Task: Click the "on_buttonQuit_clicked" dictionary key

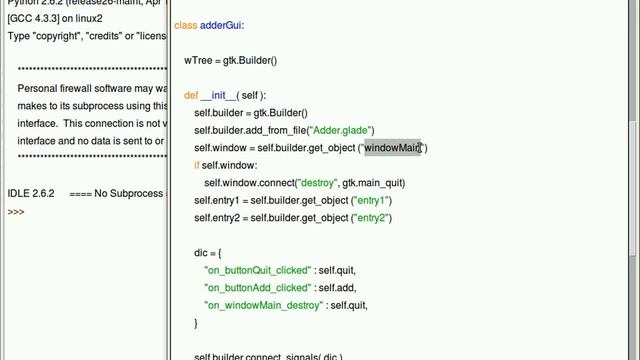Action: coord(258,270)
